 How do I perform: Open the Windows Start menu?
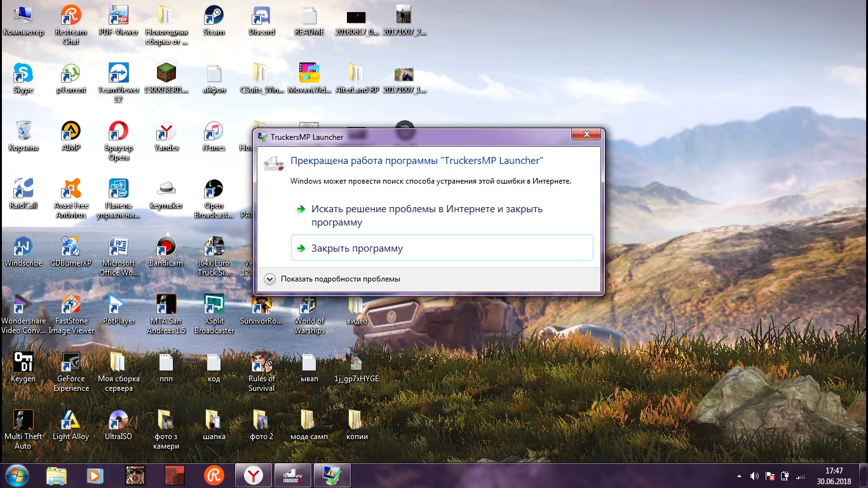[16, 475]
